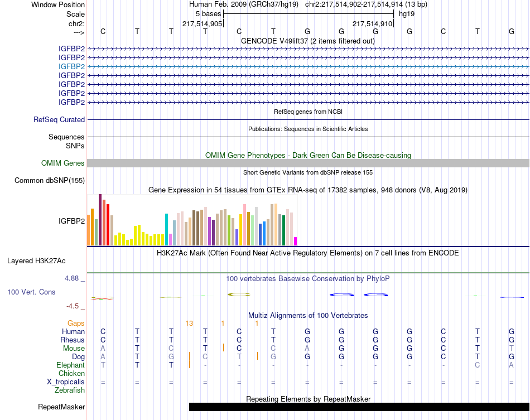Click the olive-colored C conservation glyph
530x420 pixels.
click(x=239, y=295)
